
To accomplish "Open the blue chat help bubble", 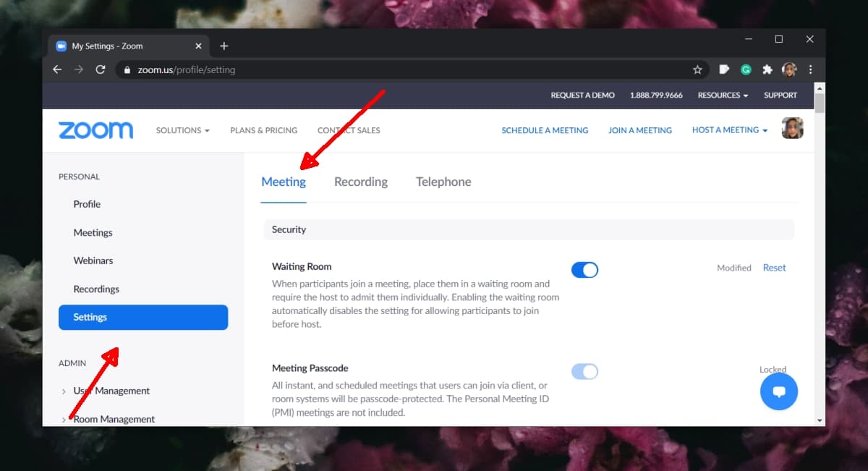I will click(778, 392).
